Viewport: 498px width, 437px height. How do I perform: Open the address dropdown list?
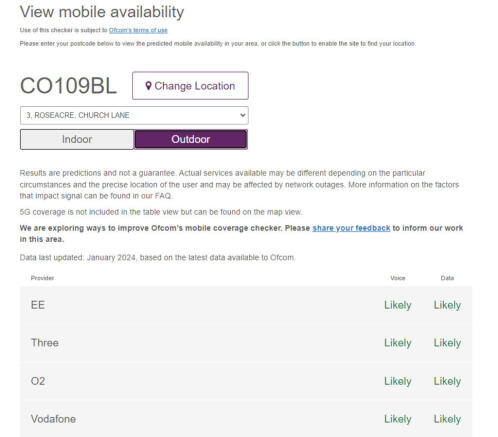click(134, 115)
